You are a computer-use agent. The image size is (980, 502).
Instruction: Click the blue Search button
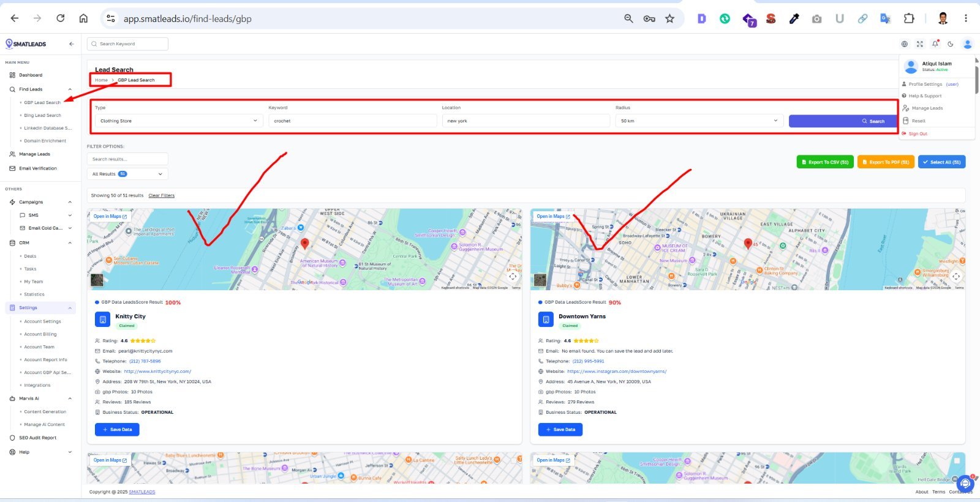click(x=843, y=121)
